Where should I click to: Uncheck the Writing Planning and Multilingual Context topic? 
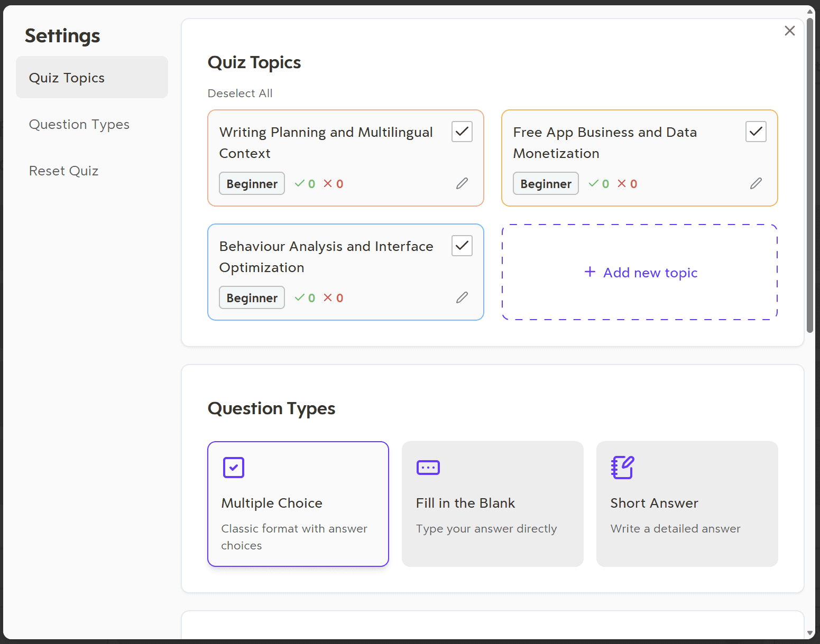tap(461, 132)
